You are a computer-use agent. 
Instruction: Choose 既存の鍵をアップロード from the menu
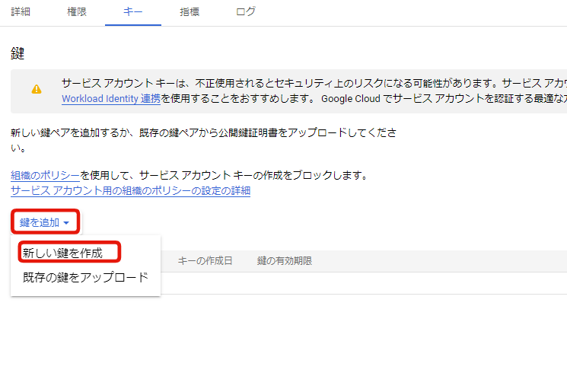(x=85, y=277)
